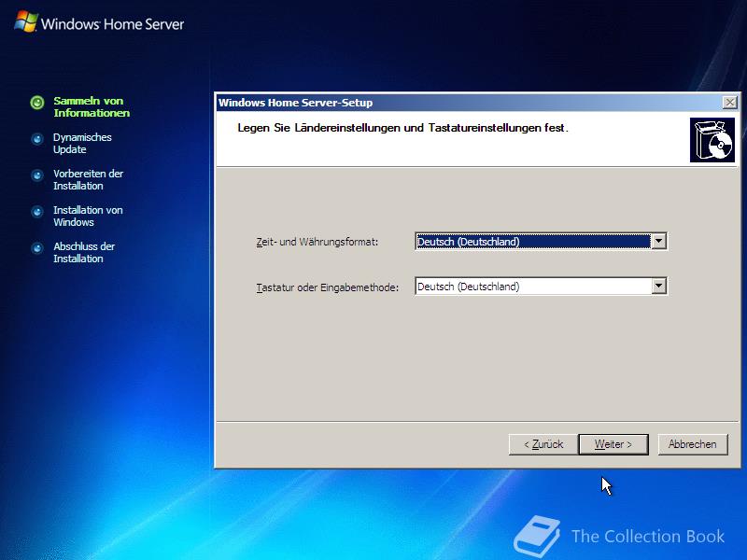Click the Installation von Windows step bullet icon

pyautogui.click(x=37, y=212)
